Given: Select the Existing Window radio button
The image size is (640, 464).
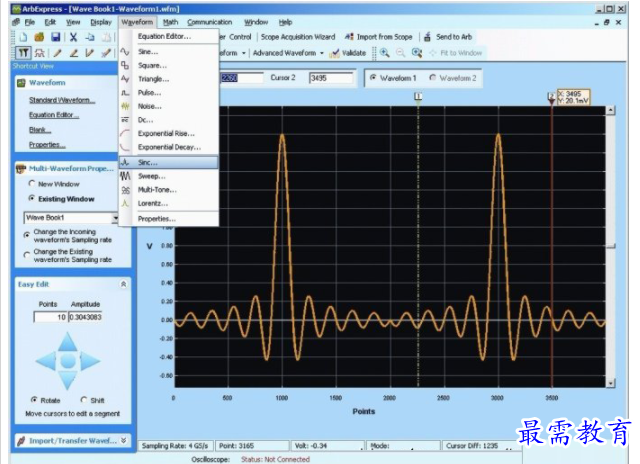Looking at the screenshot, I should pos(32,198).
